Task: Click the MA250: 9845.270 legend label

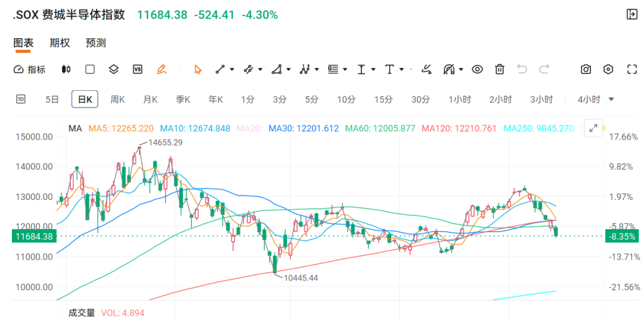Action: pyautogui.click(x=538, y=128)
